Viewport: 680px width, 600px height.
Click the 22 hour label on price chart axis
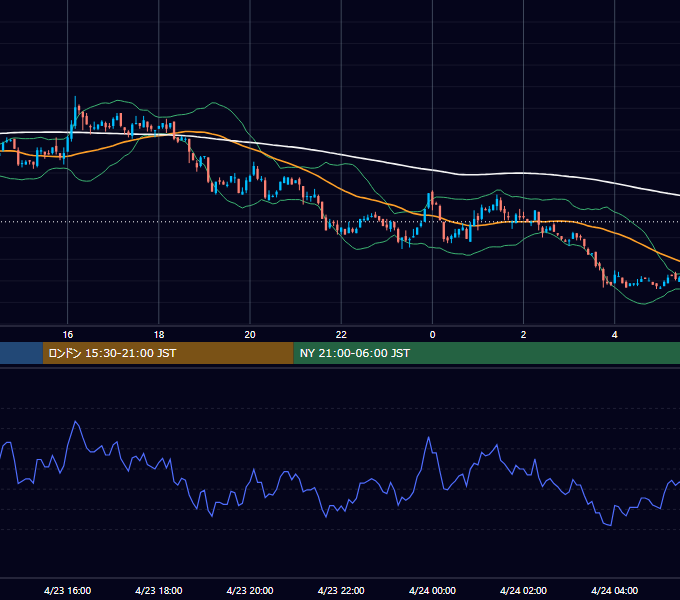(341, 335)
